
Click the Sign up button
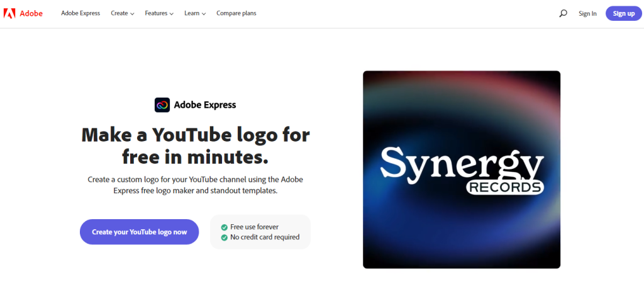click(x=623, y=14)
